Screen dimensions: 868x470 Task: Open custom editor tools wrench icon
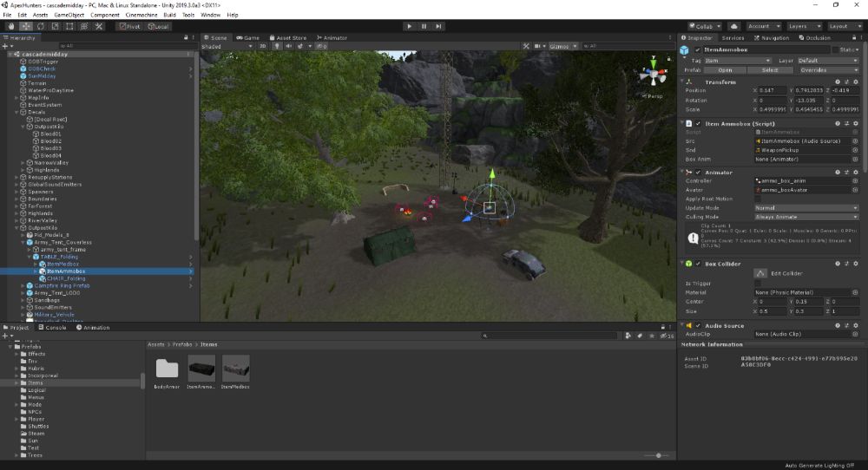pyautogui.click(x=99, y=26)
